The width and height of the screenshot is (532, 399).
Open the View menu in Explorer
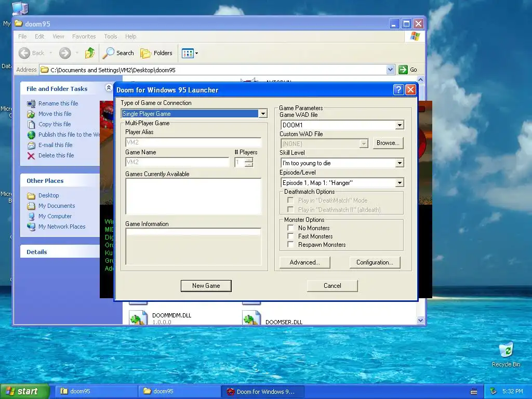(x=58, y=36)
